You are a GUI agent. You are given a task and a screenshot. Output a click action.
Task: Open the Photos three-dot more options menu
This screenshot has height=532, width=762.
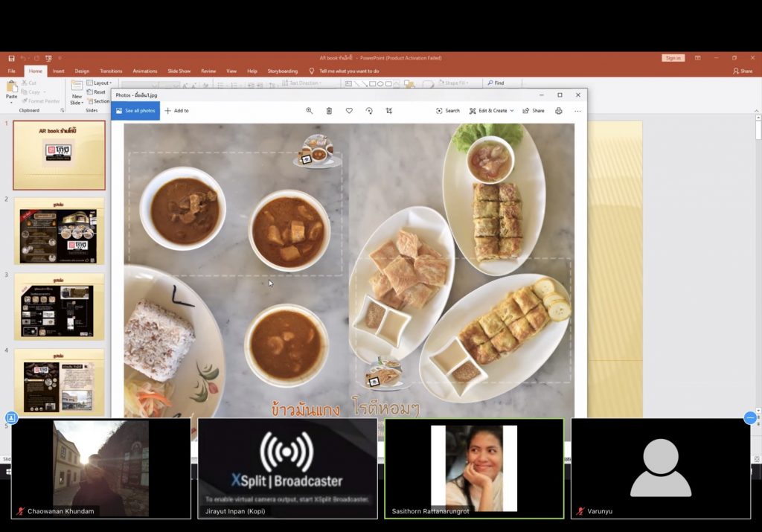[577, 111]
